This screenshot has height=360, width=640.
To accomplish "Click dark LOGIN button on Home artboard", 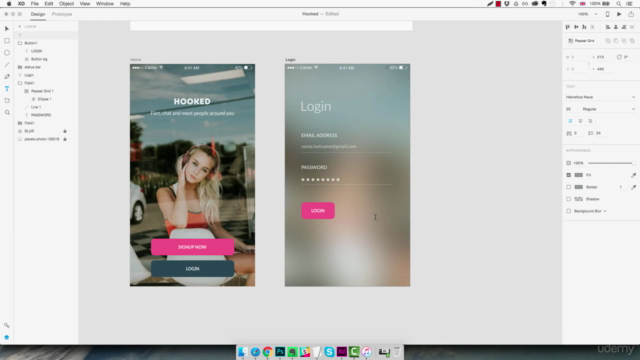I will click(192, 269).
